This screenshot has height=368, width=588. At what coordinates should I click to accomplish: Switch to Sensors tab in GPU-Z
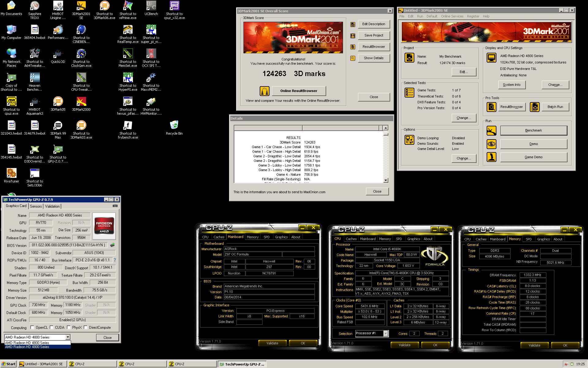[x=36, y=206]
